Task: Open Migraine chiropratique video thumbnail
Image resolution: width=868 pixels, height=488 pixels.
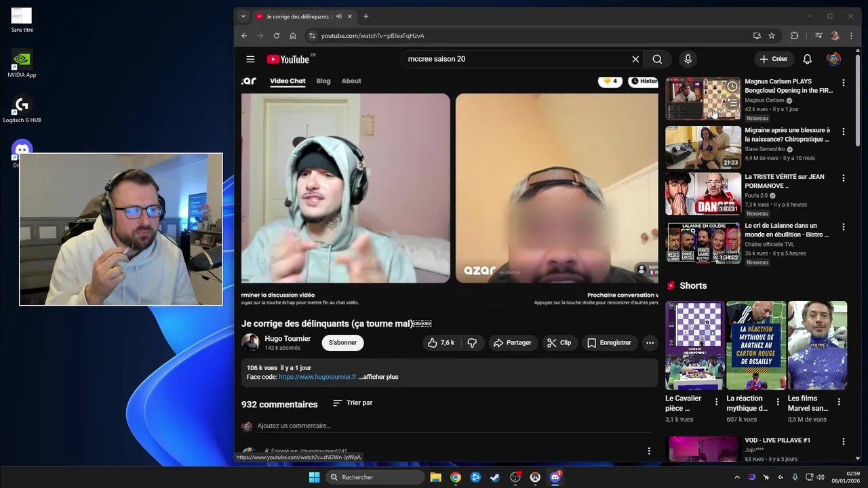Action: click(x=703, y=147)
